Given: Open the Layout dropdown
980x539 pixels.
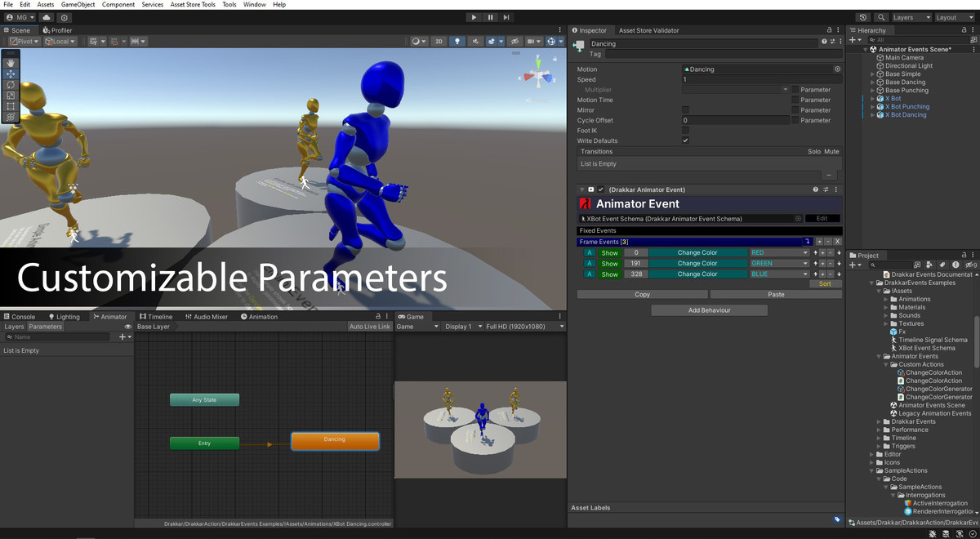Looking at the screenshot, I should [955, 17].
